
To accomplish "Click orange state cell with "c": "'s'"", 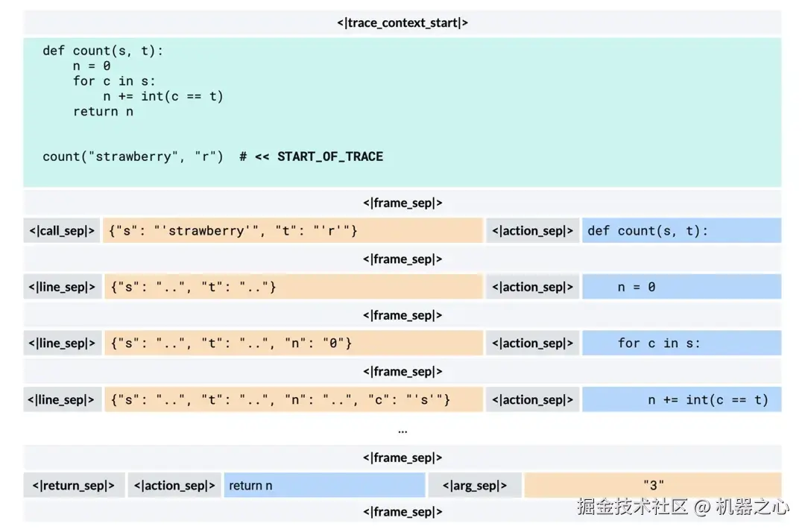I will click(x=294, y=399).
